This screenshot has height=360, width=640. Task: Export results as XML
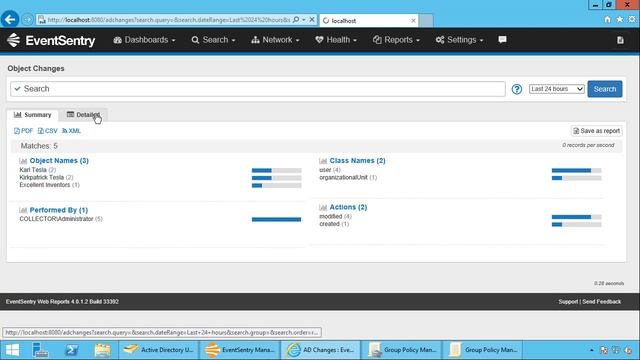click(71, 131)
